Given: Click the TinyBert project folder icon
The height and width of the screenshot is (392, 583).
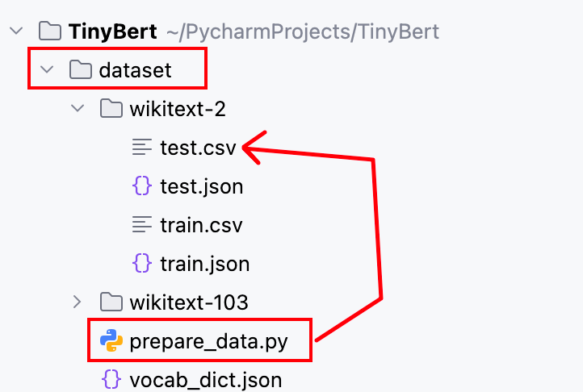Looking at the screenshot, I should [x=50, y=31].
